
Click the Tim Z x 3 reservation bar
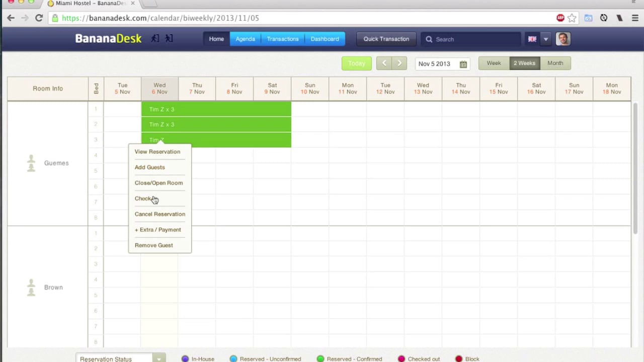click(216, 109)
